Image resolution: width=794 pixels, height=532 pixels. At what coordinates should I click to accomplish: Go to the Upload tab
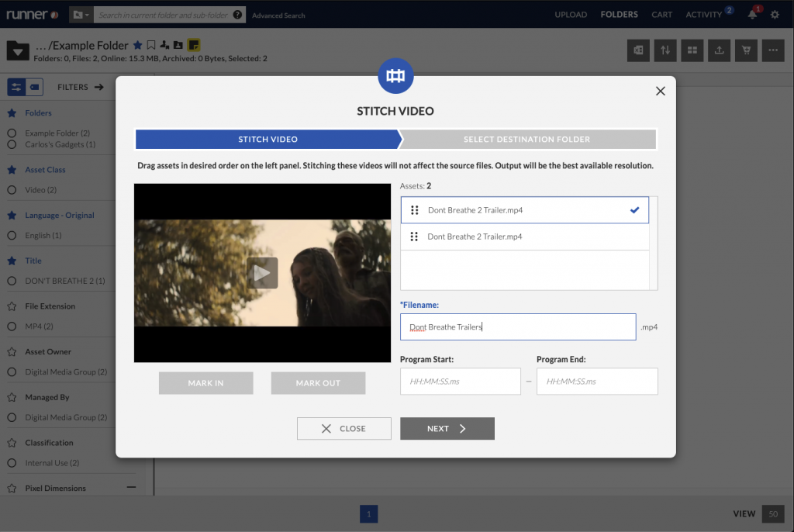571,15
